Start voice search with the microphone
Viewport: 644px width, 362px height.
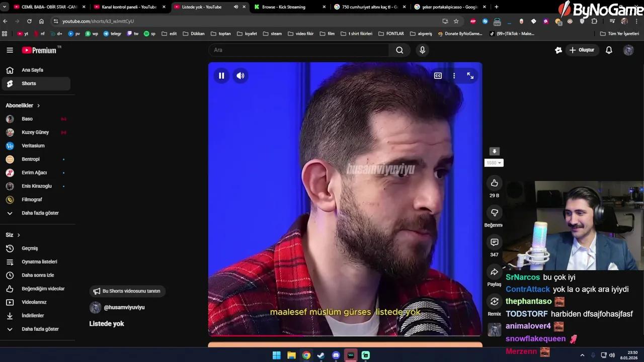click(422, 50)
